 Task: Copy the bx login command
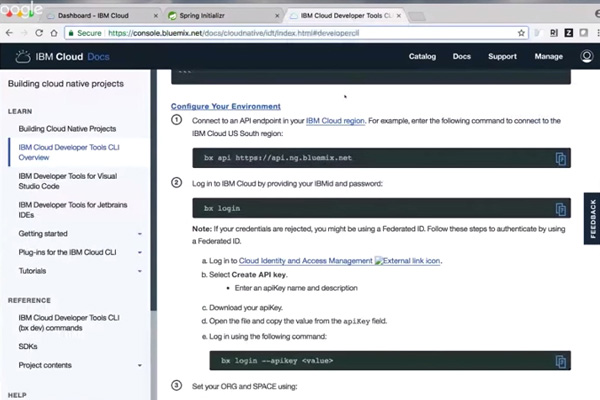pos(561,209)
